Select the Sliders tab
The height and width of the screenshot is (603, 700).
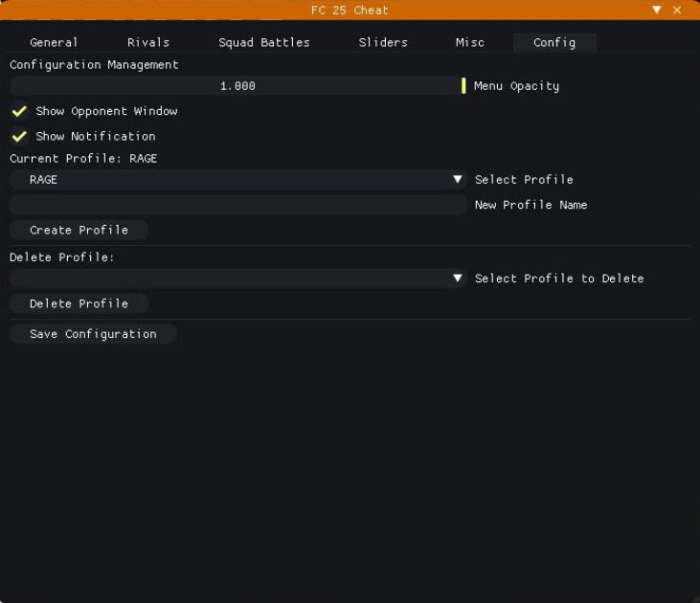point(383,43)
